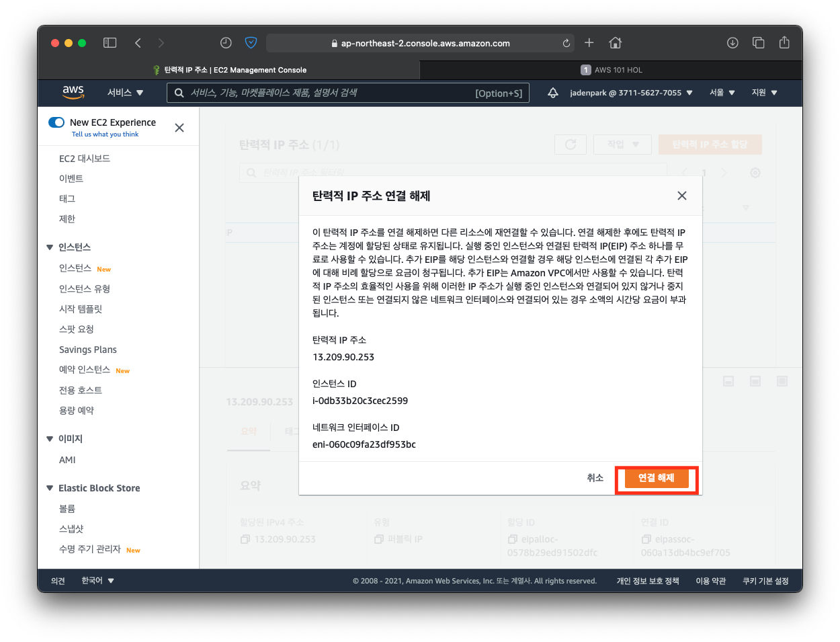Click the 연결 해제 disassociate button
Screen dimensions: 840x642
[x=657, y=478]
